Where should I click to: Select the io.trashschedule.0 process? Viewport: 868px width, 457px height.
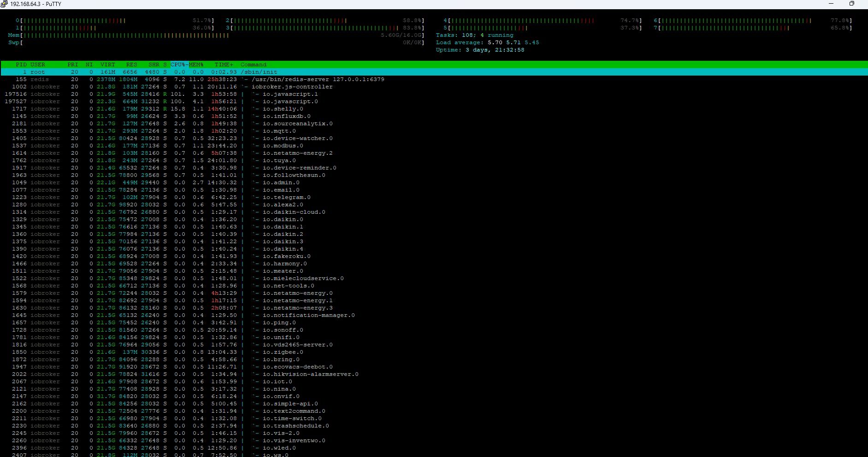click(434, 426)
